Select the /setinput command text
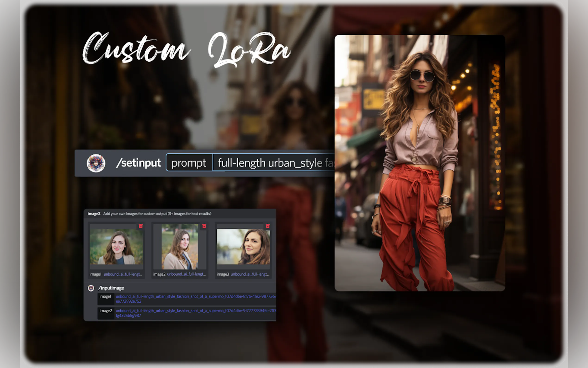This screenshot has height=368, width=588. [x=138, y=163]
